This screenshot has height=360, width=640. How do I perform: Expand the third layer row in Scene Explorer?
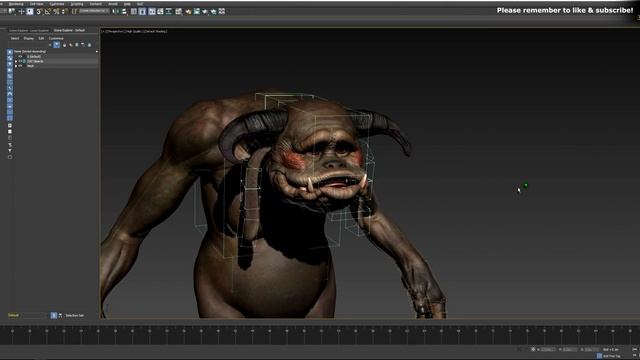pos(16,66)
